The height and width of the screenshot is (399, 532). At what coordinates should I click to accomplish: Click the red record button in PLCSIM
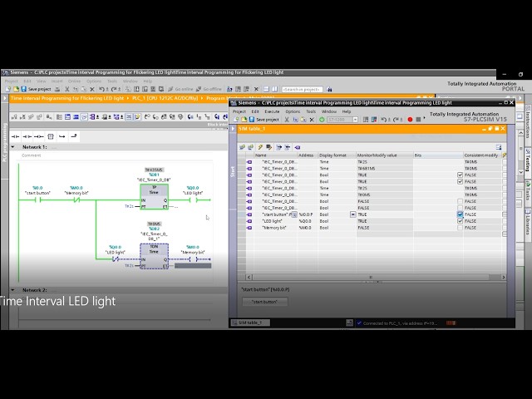point(410,120)
